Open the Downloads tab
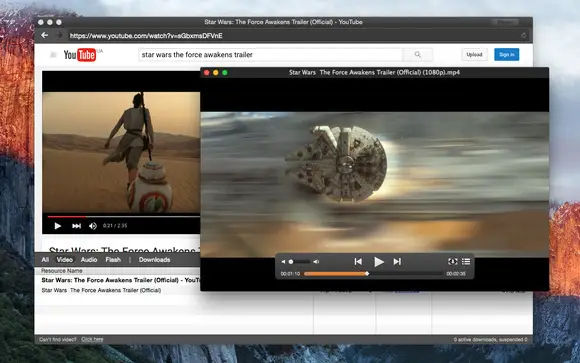 pyautogui.click(x=154, y=260)
